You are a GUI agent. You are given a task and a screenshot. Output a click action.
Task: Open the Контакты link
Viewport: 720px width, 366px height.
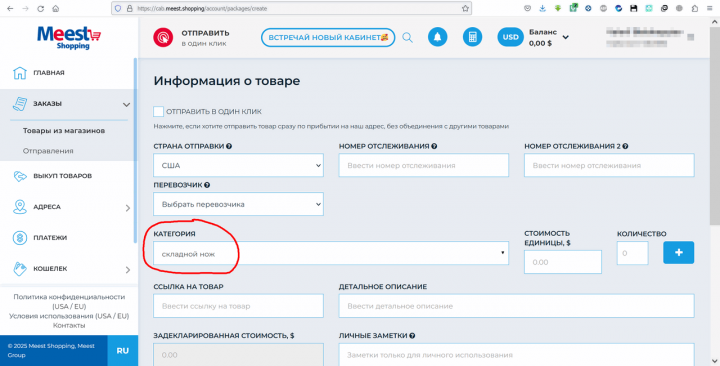pyautogui.click(x=69, y=325)
